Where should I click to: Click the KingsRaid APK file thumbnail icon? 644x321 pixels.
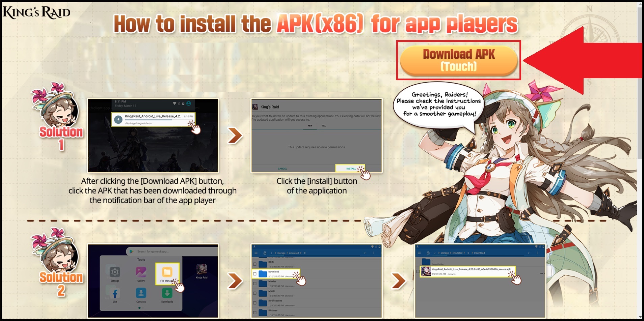(426, 271)
